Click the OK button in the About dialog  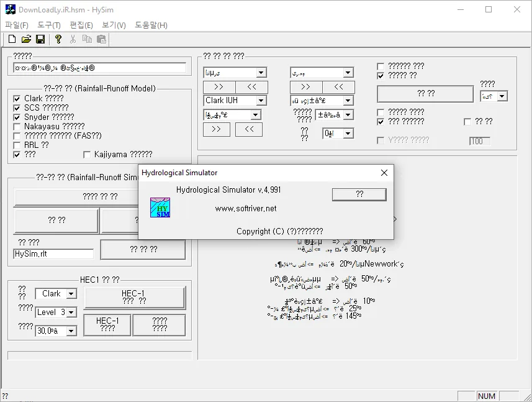coord(359,194)
